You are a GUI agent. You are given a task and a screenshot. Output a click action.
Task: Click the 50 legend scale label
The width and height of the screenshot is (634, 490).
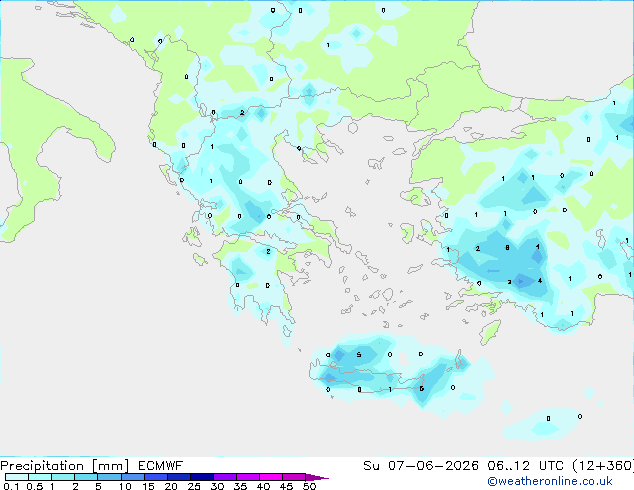click(309, 486)
